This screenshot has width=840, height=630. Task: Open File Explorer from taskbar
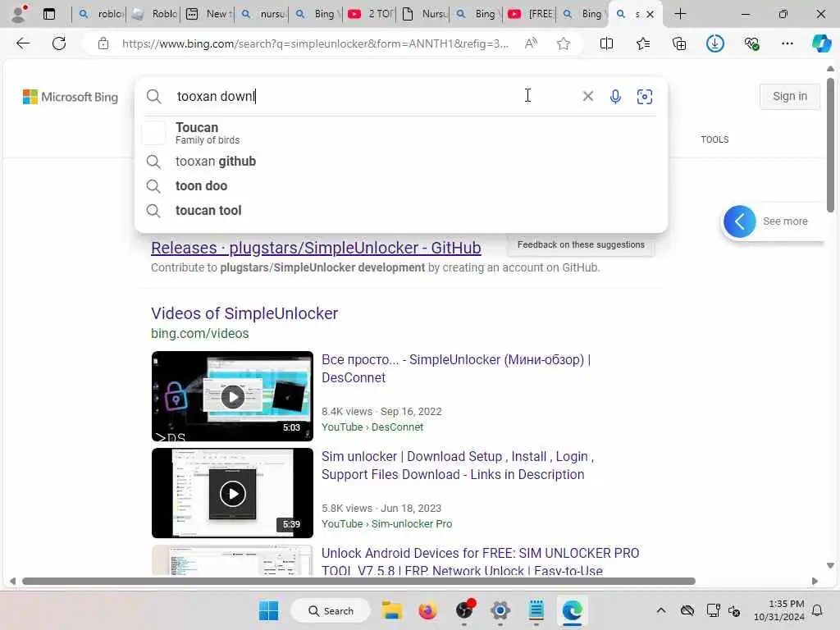(x=391, y=610)
